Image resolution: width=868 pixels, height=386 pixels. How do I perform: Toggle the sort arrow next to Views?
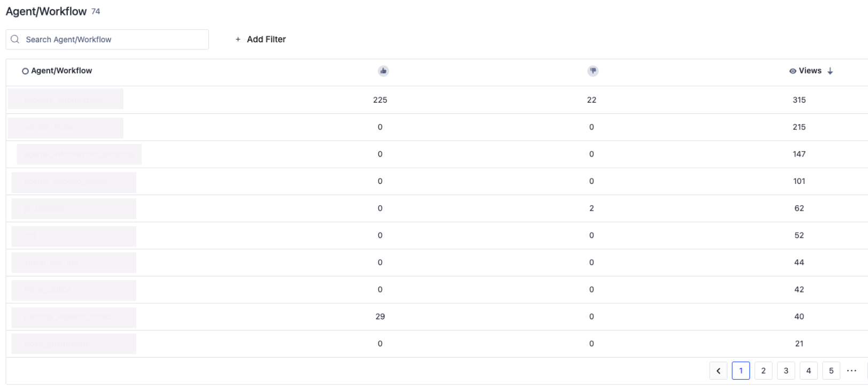[830, 71]
